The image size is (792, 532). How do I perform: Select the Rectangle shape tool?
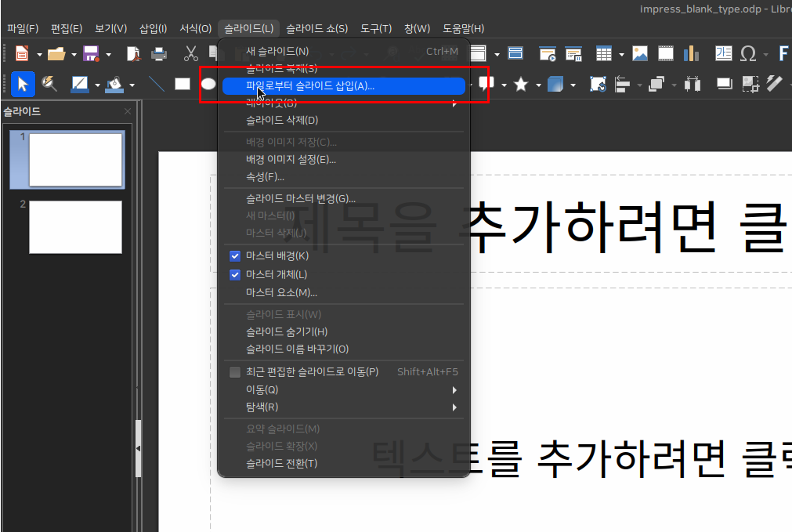[x=183, y=84]
